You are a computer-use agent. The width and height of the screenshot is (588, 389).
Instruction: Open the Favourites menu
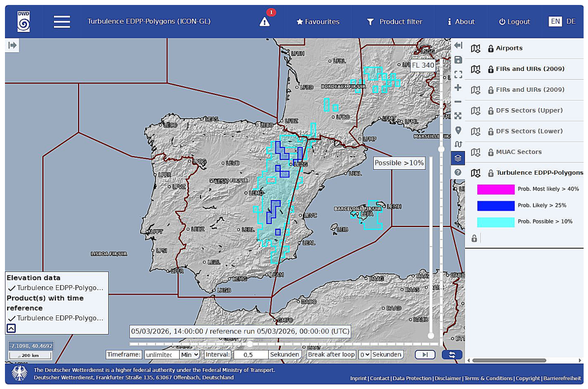[x=318, y=22]
